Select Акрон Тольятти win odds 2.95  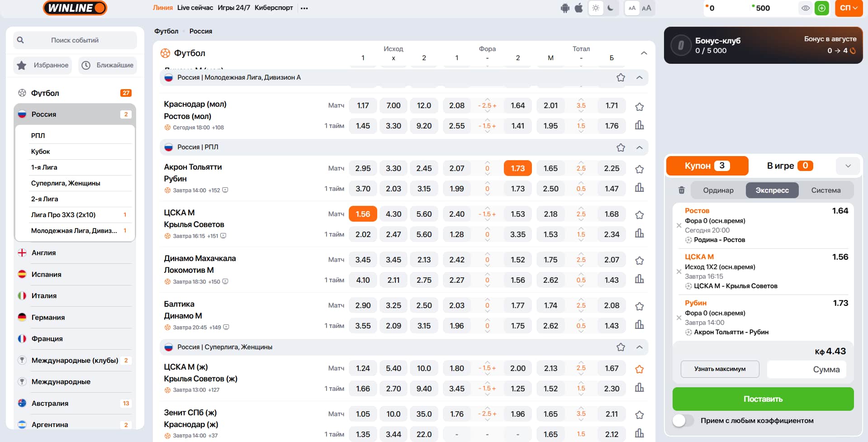(x=363, y=168)
